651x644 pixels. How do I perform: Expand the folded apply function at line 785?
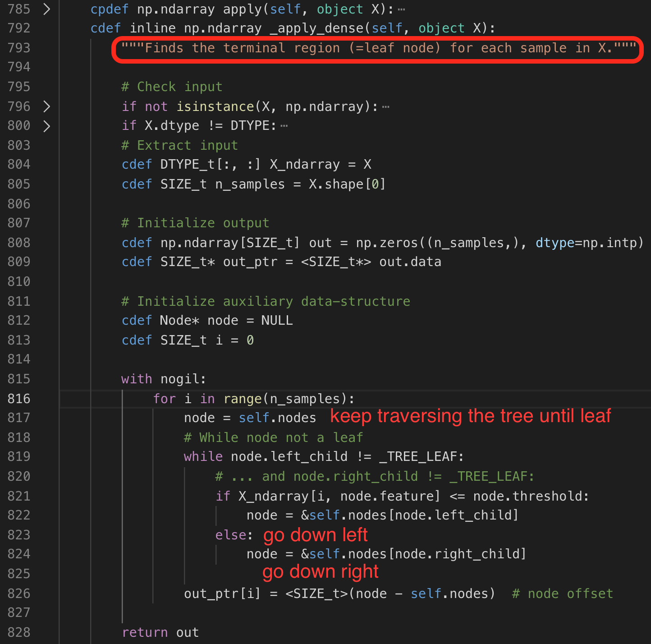point(46,9)
